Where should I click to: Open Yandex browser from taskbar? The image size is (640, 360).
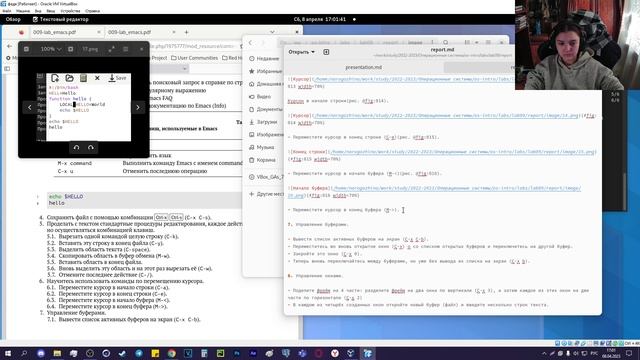pyautogui.click(x=335, y=353)
